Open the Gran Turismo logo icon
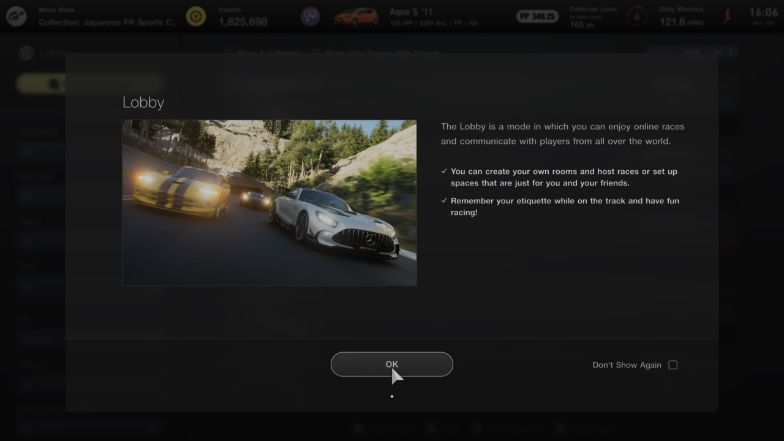784x441 pixels. 16,16
